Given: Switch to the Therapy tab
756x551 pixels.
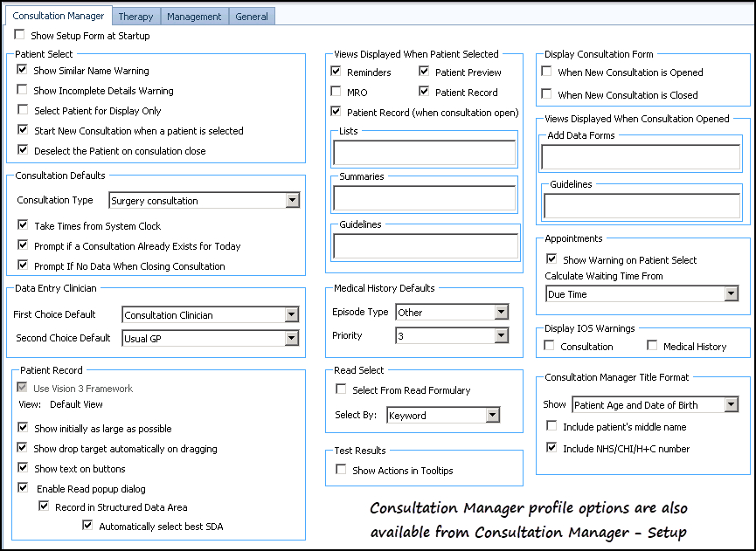Looking at the screenshot, I should [x=135, y=17].
